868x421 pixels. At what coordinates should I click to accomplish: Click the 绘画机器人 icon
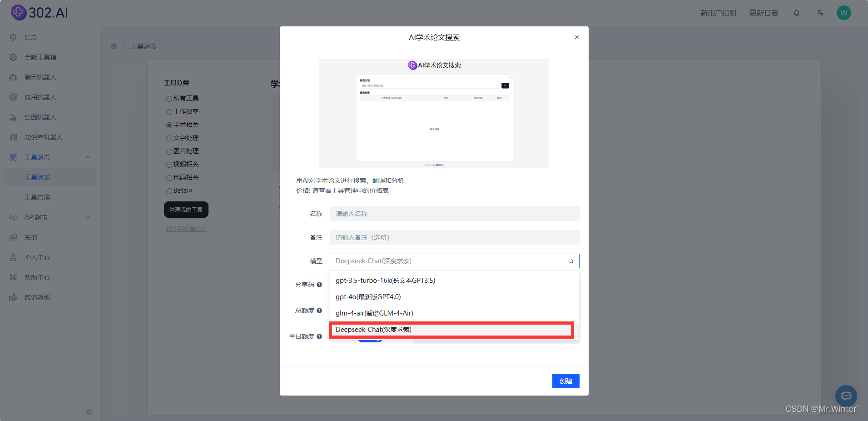pyautogui.click(x=13, y=117)
